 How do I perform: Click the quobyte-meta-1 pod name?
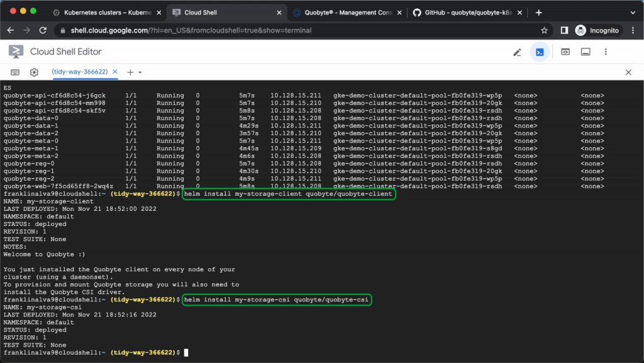(31, 148)
